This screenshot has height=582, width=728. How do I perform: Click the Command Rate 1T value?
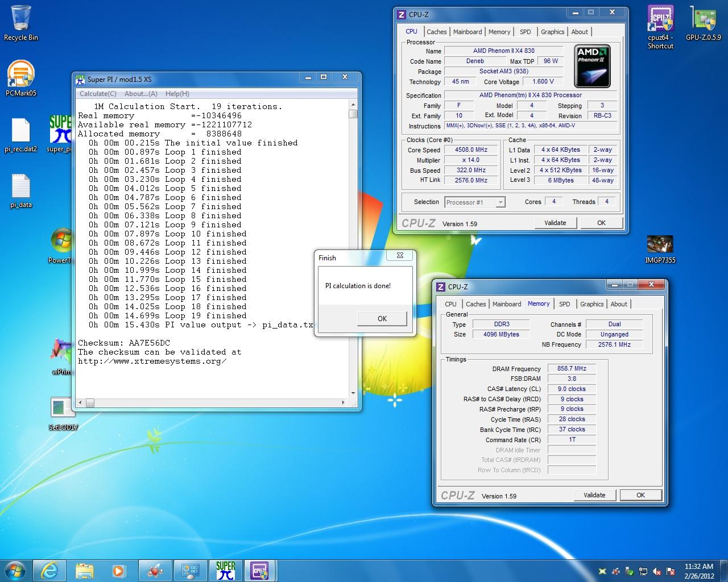tap(572, 439)
